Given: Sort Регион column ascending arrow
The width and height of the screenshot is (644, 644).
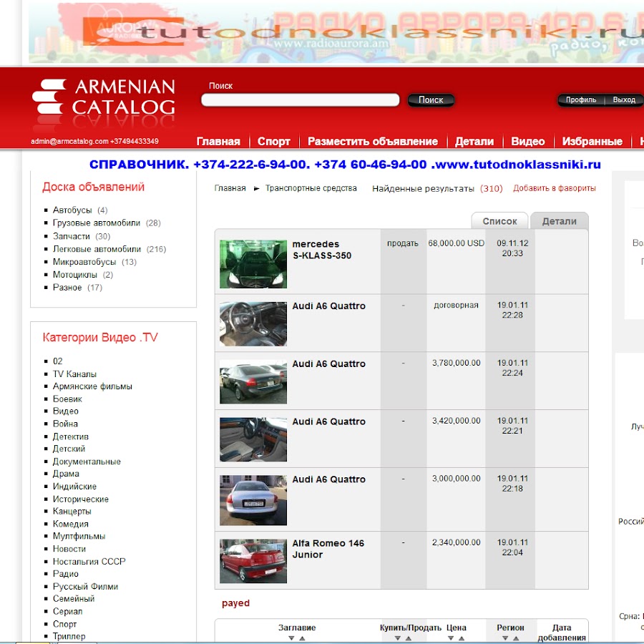Looking at the screenshot, I should [516, 638].
